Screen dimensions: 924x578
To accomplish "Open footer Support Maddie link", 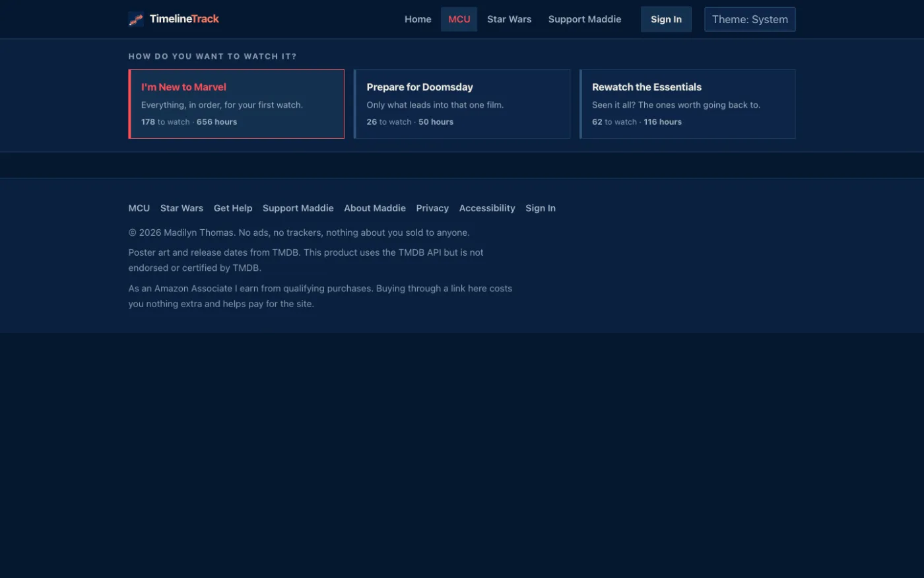I will point(298,208).
